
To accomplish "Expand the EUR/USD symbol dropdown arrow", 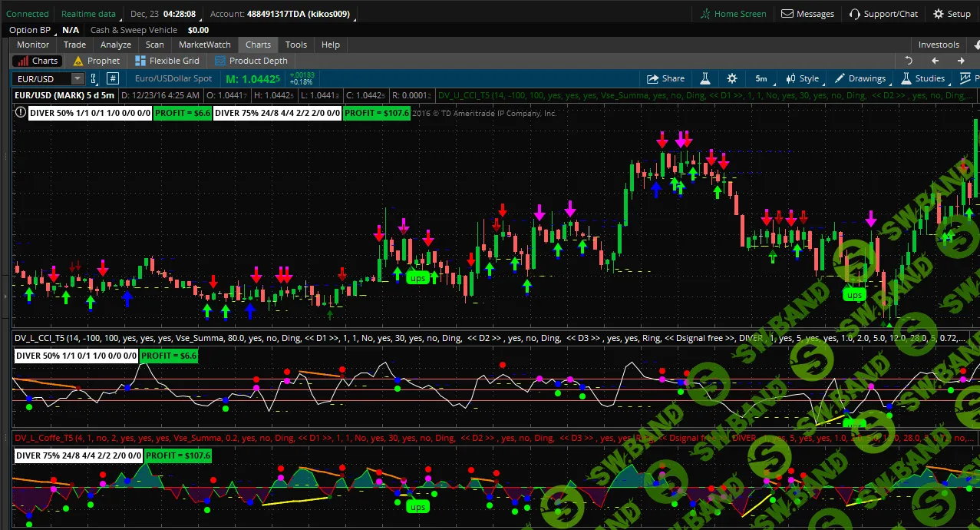I will [x=77, y=78].
